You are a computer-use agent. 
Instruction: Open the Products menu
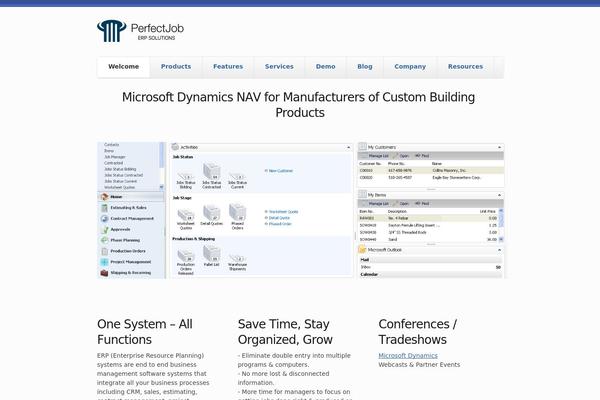click(x=176, y=67)
